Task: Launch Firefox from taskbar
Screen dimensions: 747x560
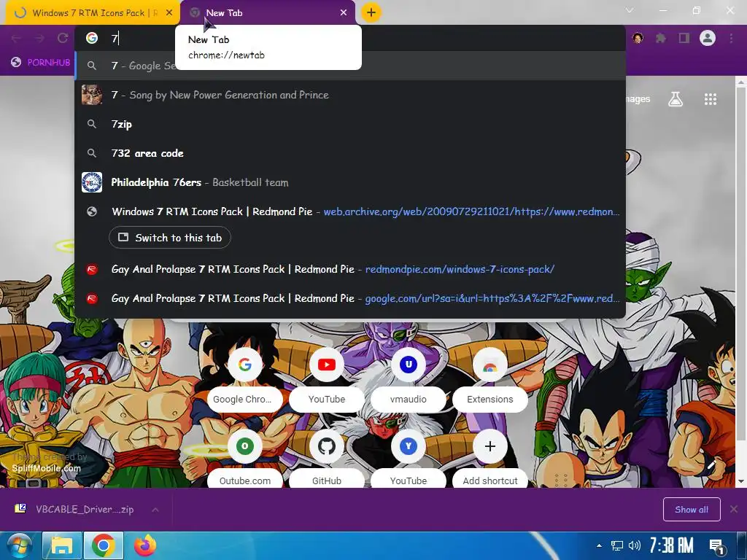Action: click(x=145, y=545)
